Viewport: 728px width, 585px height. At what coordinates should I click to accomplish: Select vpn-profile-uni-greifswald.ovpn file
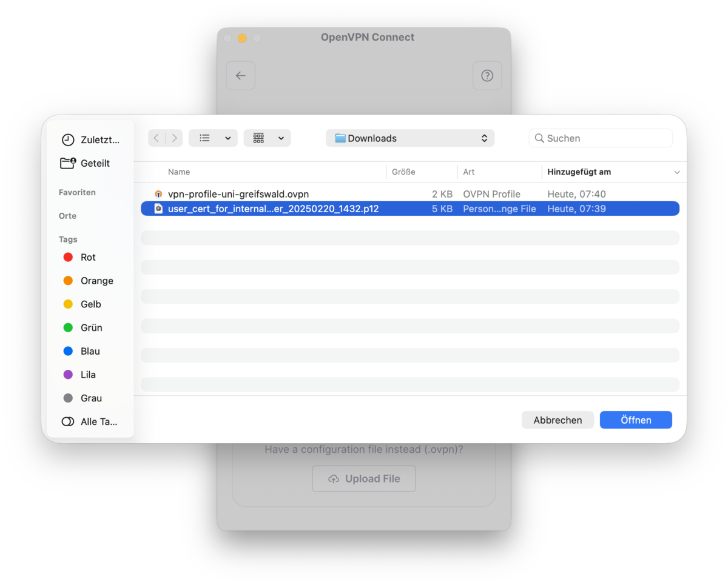[410, 194]
